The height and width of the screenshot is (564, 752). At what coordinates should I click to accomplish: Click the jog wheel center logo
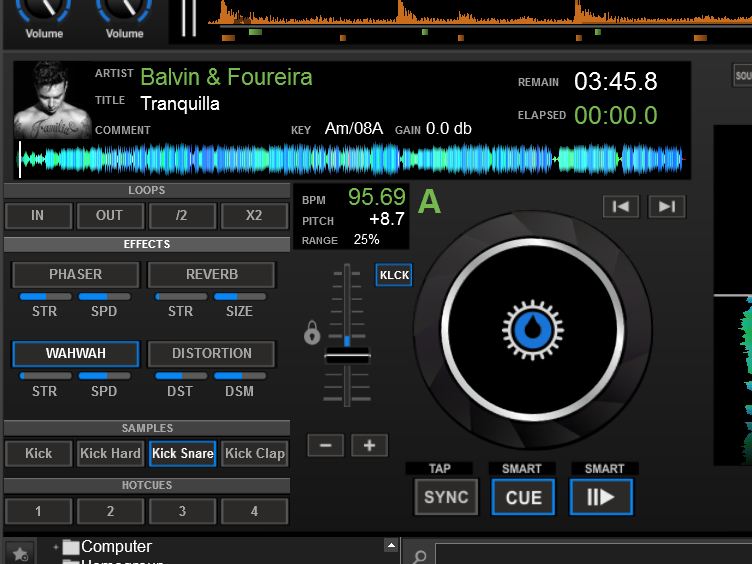(x=532, y=330)
